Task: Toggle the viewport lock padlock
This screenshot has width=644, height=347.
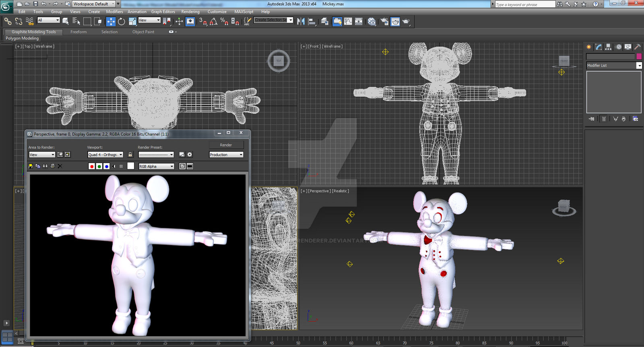Action: pos(130,154)
